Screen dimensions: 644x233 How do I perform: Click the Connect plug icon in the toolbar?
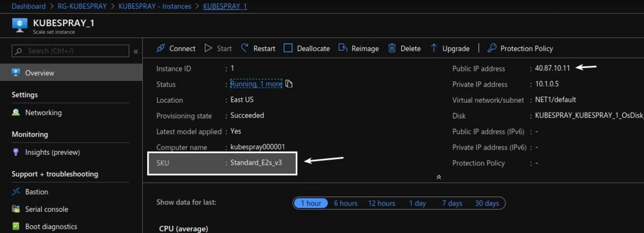[161, 48]
